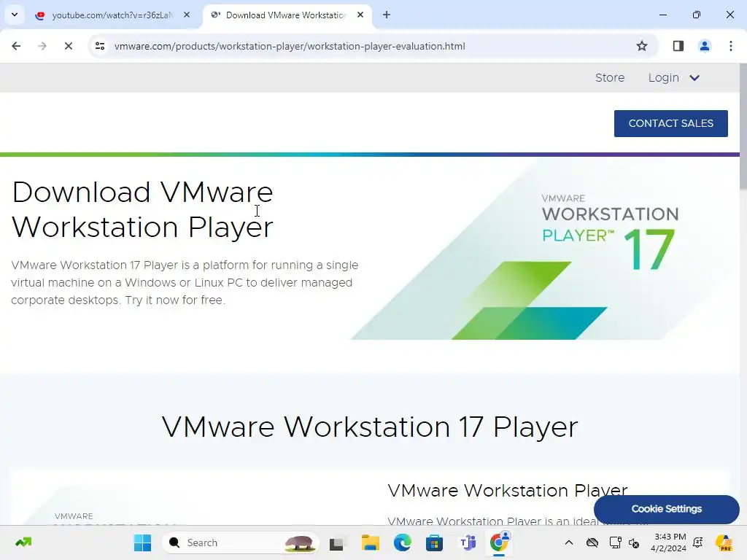Open a new browser tab
This screenshot has height=560, width=747.
(387, 15)
